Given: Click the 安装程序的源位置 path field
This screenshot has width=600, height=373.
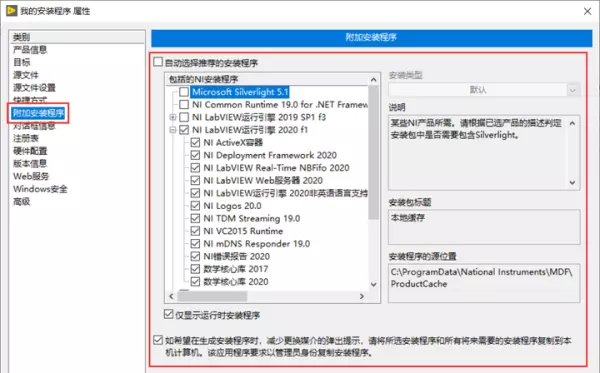Looking at the screenshot, I should pyautogui.click(x=484, y=283).
